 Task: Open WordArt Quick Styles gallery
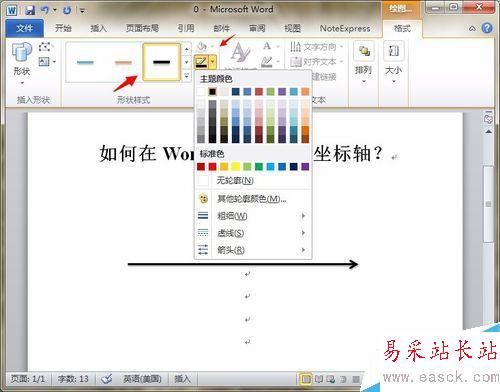point(241,53)
